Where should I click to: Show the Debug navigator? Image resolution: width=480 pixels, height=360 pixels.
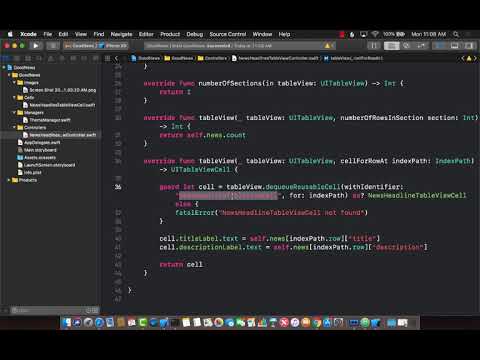[73, 58]
